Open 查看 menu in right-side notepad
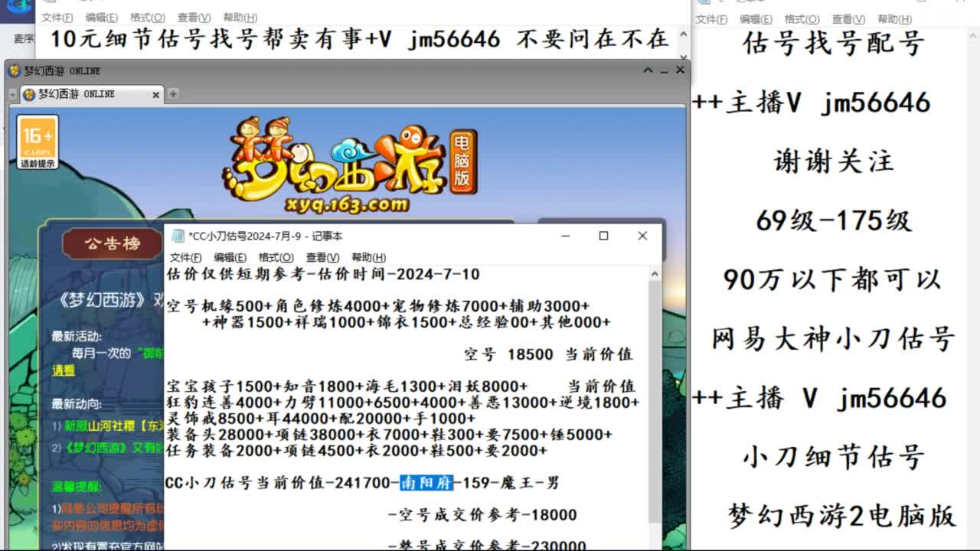 click(848, 19)
